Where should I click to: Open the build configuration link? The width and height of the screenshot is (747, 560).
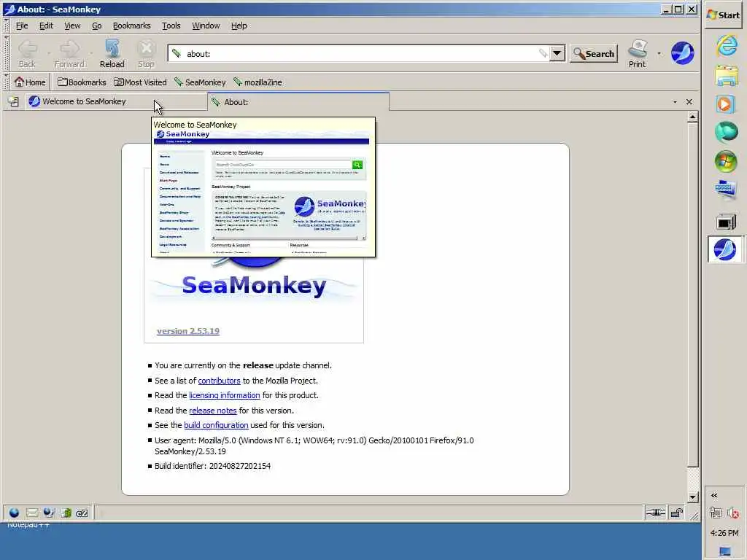click(216, 425)
